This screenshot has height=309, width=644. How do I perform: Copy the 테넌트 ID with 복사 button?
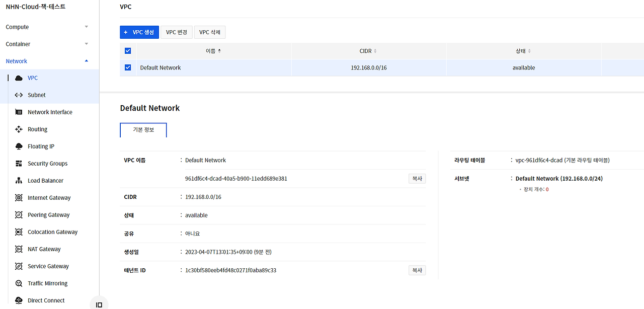point(417,270)
